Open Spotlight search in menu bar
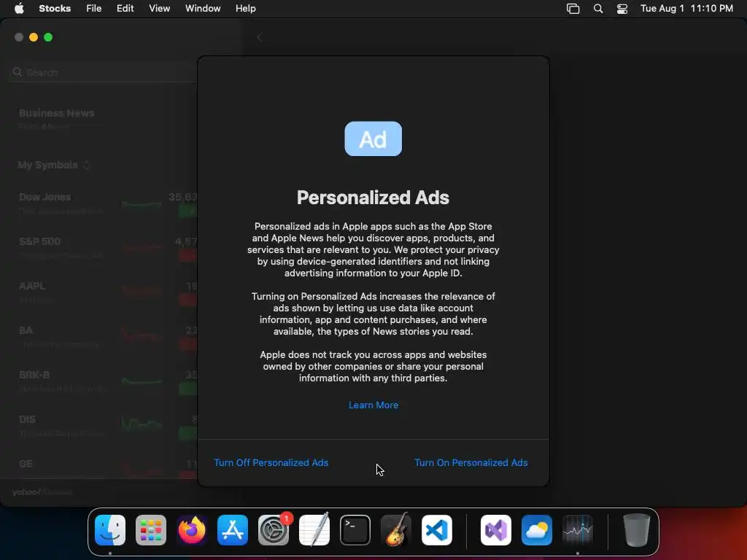Viewport: 747px width, 560px height. click(x=598, y=9)
